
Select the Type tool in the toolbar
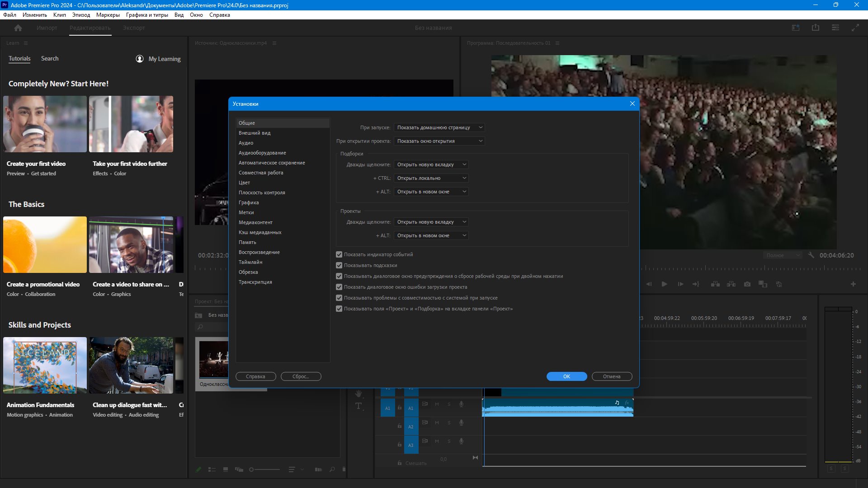pos(359,406)
